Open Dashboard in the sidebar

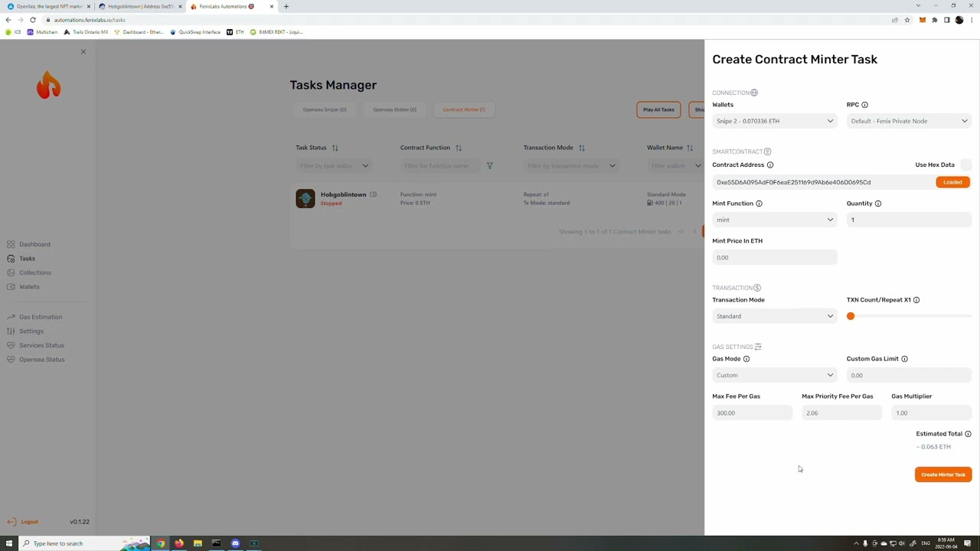34,244
